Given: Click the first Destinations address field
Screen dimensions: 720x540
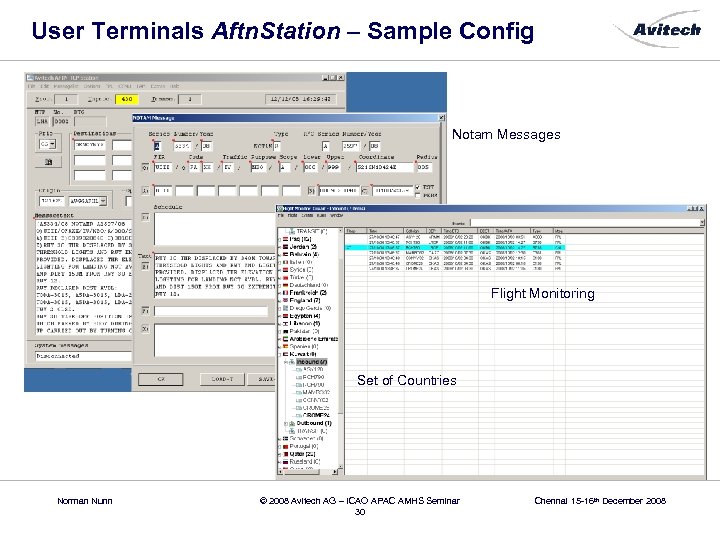Looking at the screenshot, I should pyautogui.click(x=90, y=145).
